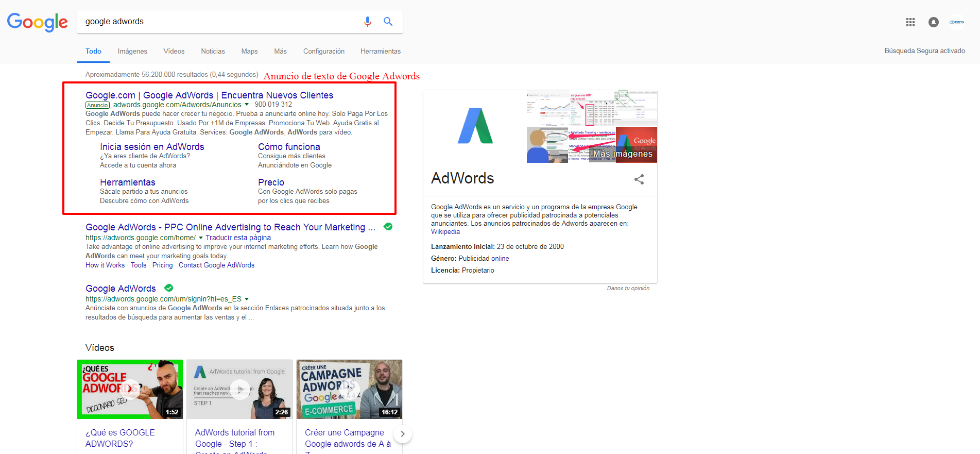Open Herramientas search tools
This screenshot has height=454, width=980.
pos(381,51)
